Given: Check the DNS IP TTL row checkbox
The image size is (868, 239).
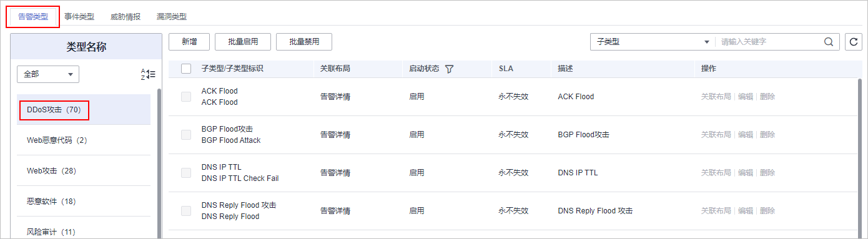Looking at the screenshot, I should (x=186, y=172).
